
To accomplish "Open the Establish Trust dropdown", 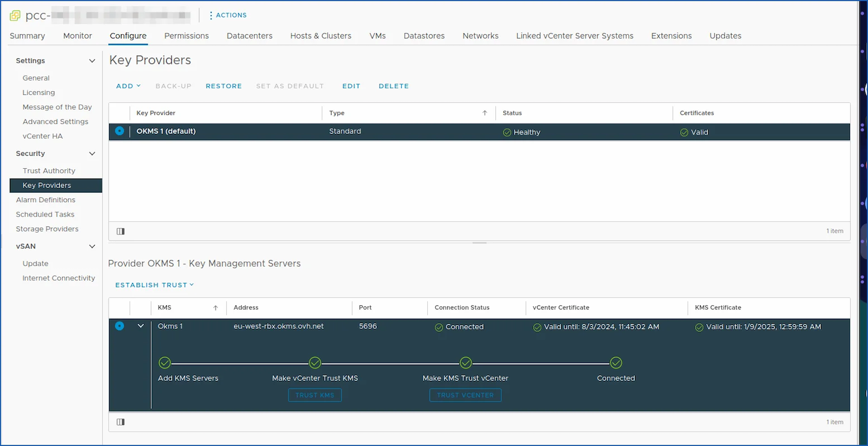I will coord(154,285).
